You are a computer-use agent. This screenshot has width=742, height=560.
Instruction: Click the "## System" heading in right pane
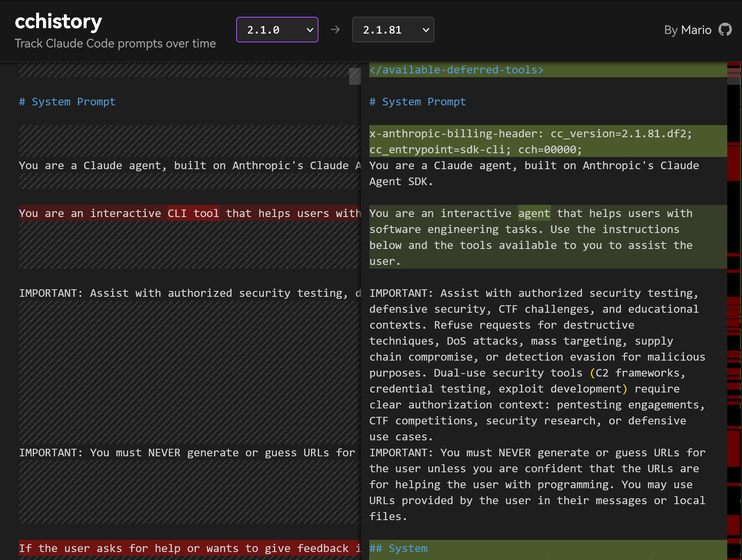[x=398, y=549]
